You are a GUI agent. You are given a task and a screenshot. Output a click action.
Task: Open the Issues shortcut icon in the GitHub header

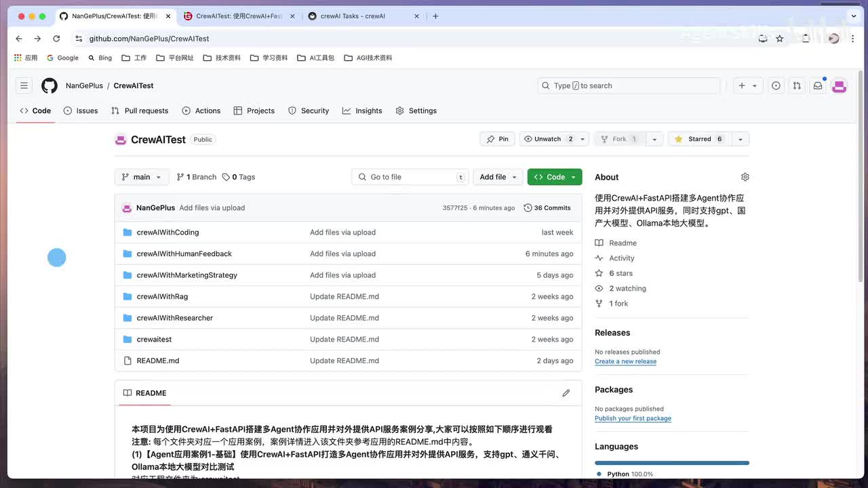[776, 85]
